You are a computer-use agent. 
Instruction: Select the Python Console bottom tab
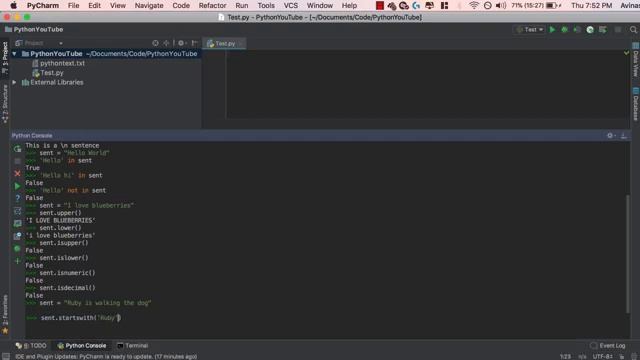tap(82, 345)
